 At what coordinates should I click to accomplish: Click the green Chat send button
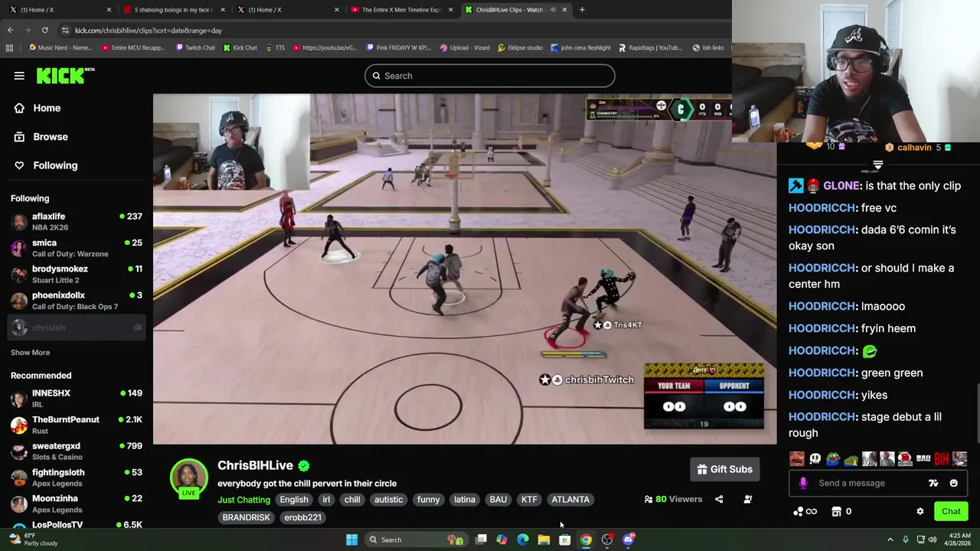(951, 512)
